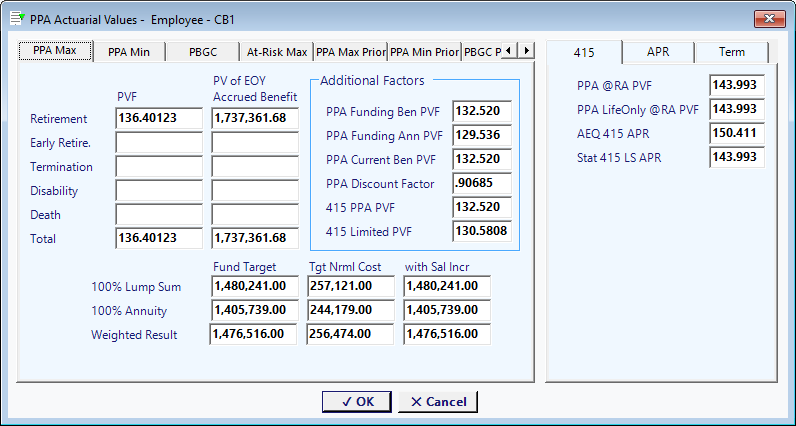Click the empty Early Retire. PVF field
The width and height of the screenshot is (796, 426).
(x=159, y=143)
